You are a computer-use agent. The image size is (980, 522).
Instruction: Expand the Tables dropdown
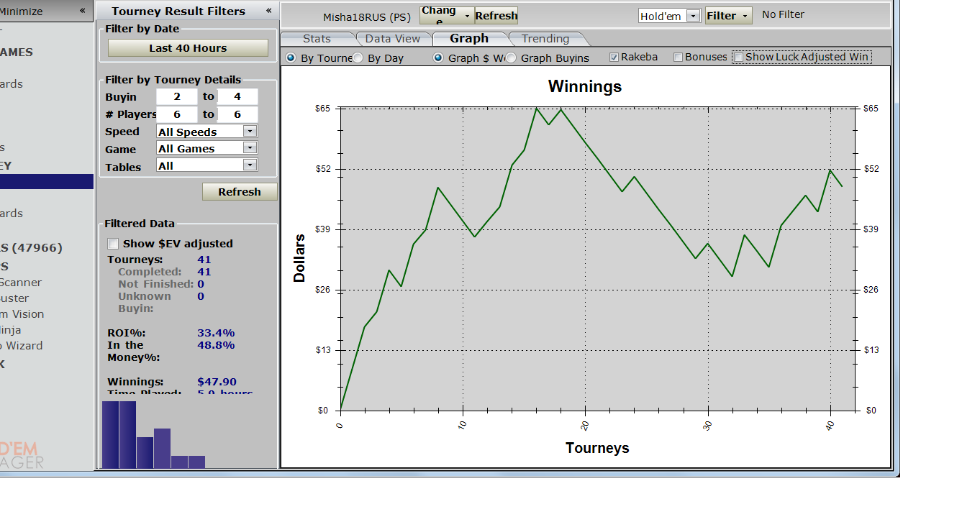[x=250, y=165]
